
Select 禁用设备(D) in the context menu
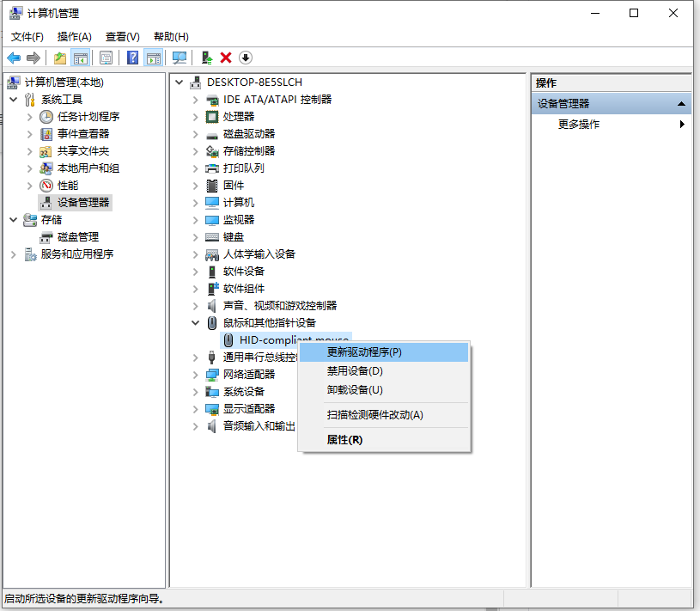355,371
